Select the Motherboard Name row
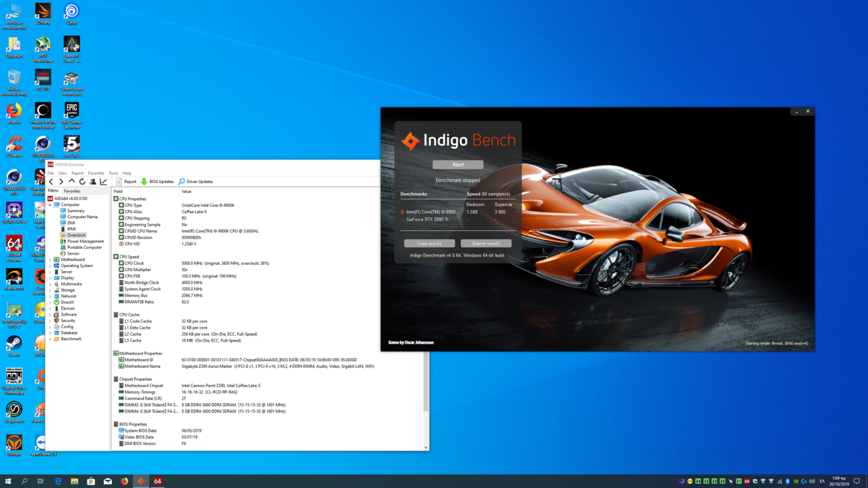Viewport: 868px width, 488px height. coord(268,366)
